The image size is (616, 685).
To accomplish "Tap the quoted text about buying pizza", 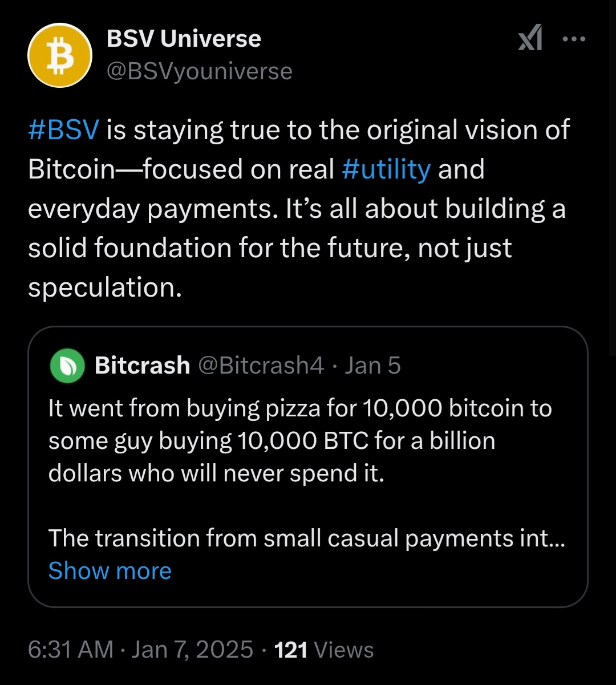I will (300, 441).
